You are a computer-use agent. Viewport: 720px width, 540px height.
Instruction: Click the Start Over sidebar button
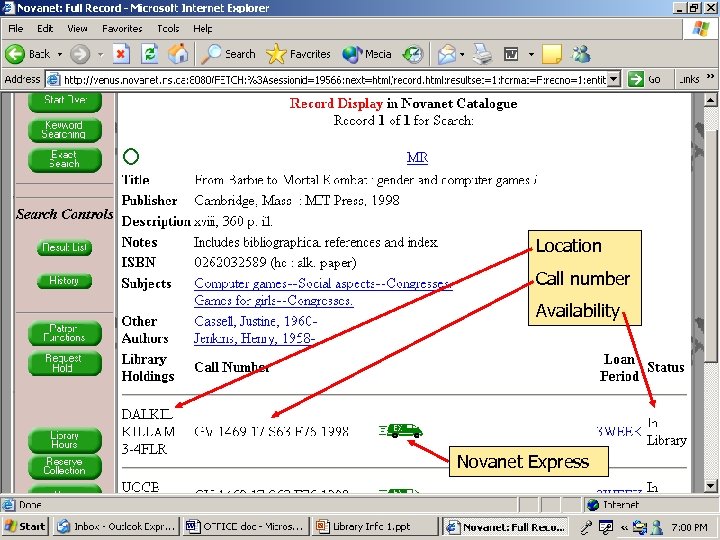pos(65,101)
